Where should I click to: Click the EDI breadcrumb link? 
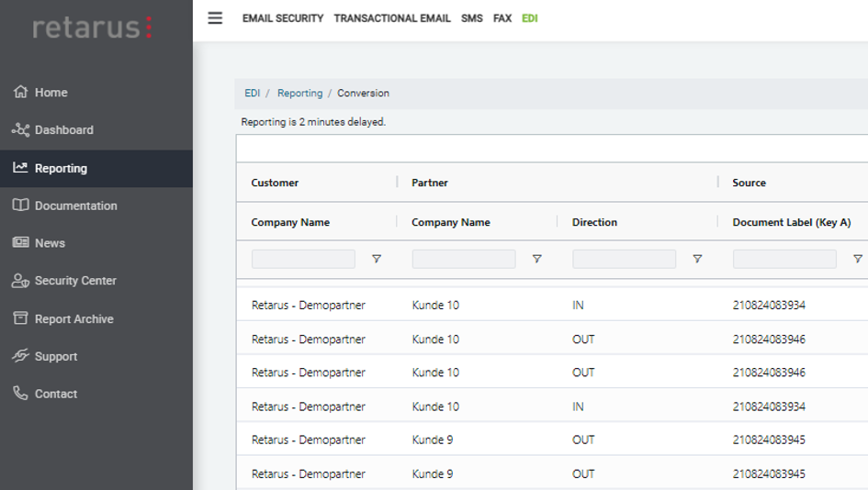tap(252, 94)
